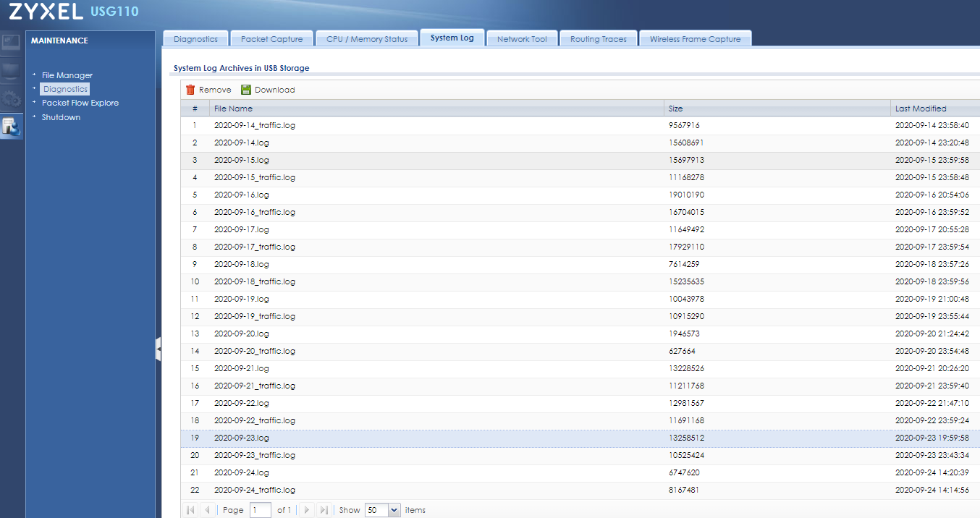Image resolution: width=980 pixels, height=518 pixels.
Task: Select file 2020-09-14_traffic.log
Action: [x=255, y=125]
